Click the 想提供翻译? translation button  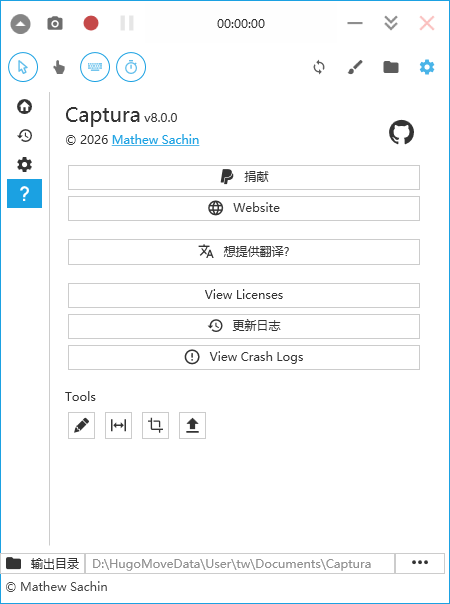(x=244, y=252)
